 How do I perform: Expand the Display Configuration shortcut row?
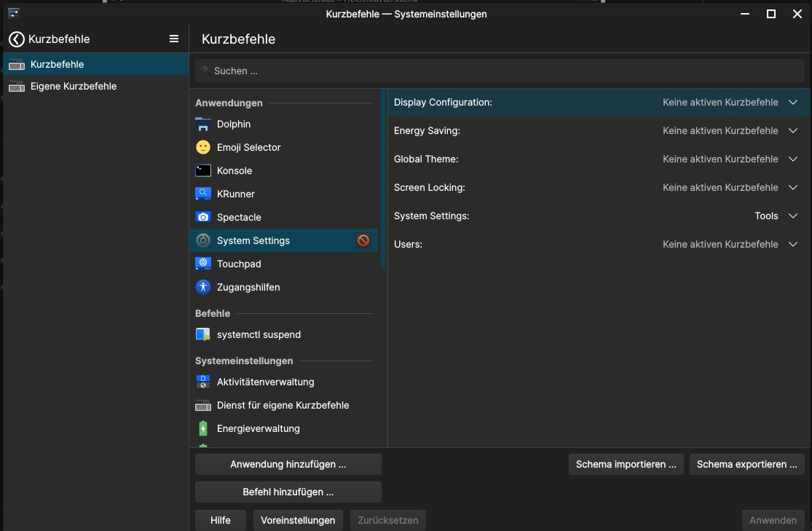click(793, 103)
